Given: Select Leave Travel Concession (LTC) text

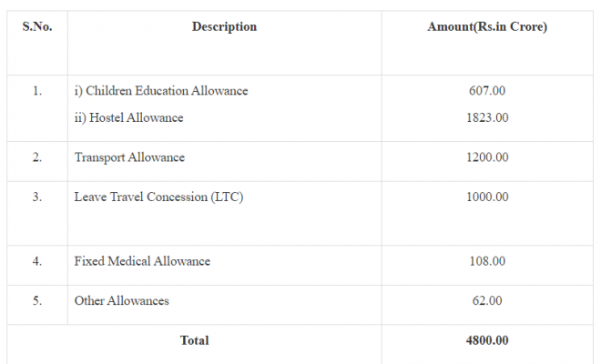Looking at the screenshot, I should pyautogui.click(x=159, y=197).
